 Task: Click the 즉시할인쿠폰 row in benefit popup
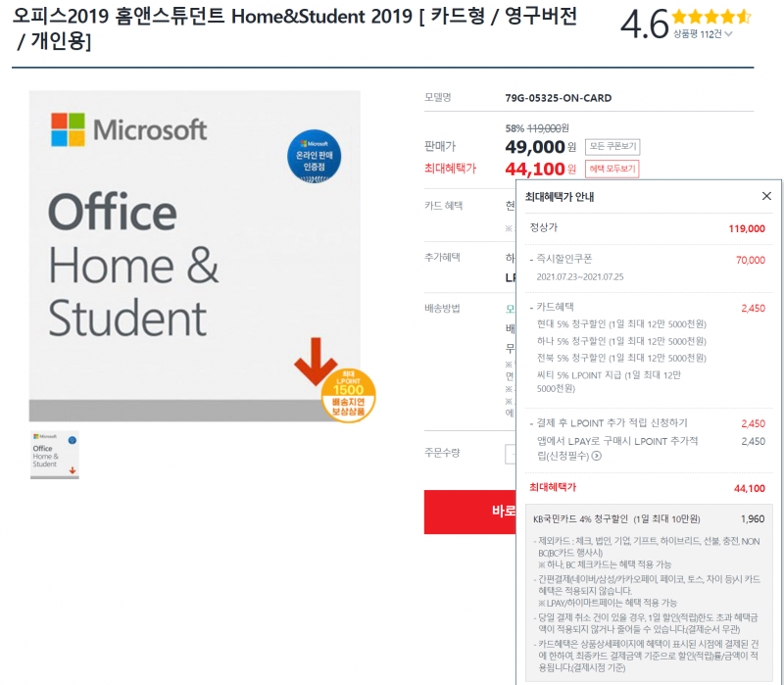[x=648, y=267]
